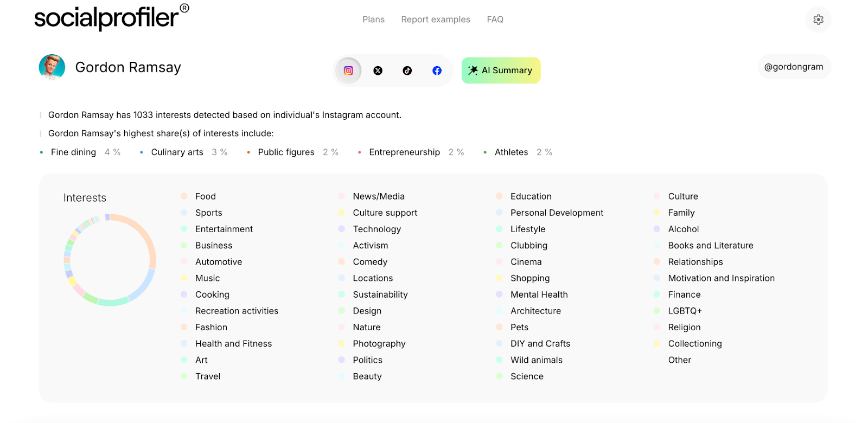Click the Politics interest label

tap(368, 360)
